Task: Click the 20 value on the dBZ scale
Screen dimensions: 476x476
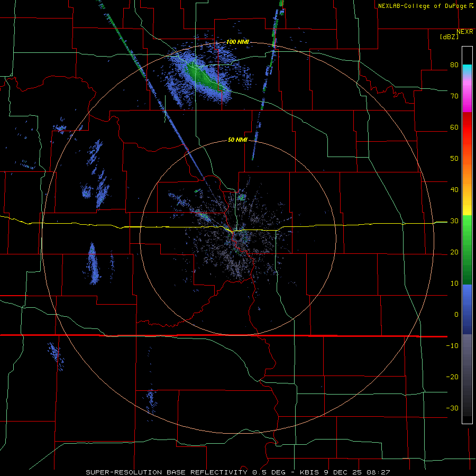Action: (454, 252)
